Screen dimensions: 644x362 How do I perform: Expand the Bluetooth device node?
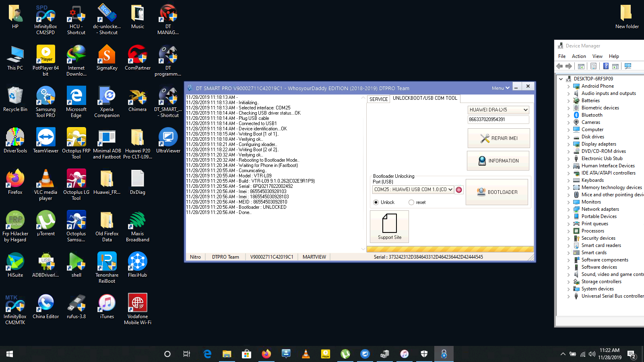pyautogui.click(x=568, y=115)
